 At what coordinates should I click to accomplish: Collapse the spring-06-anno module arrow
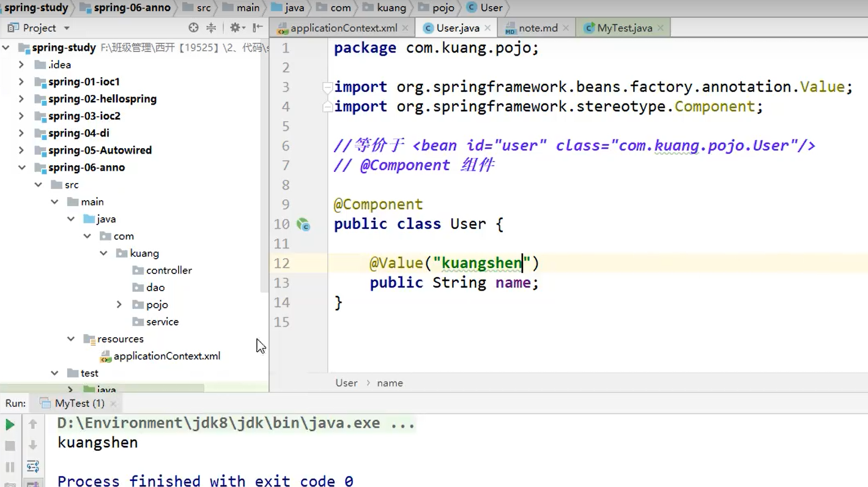point(22,168)
